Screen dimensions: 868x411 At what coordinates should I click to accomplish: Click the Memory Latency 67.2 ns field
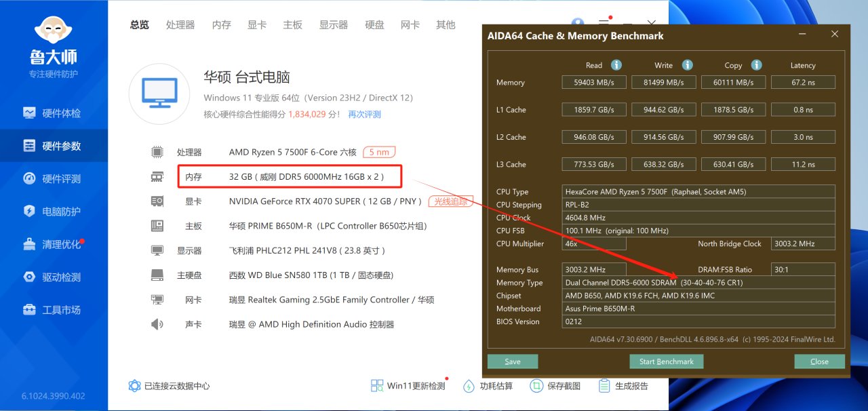pos(803,82)
